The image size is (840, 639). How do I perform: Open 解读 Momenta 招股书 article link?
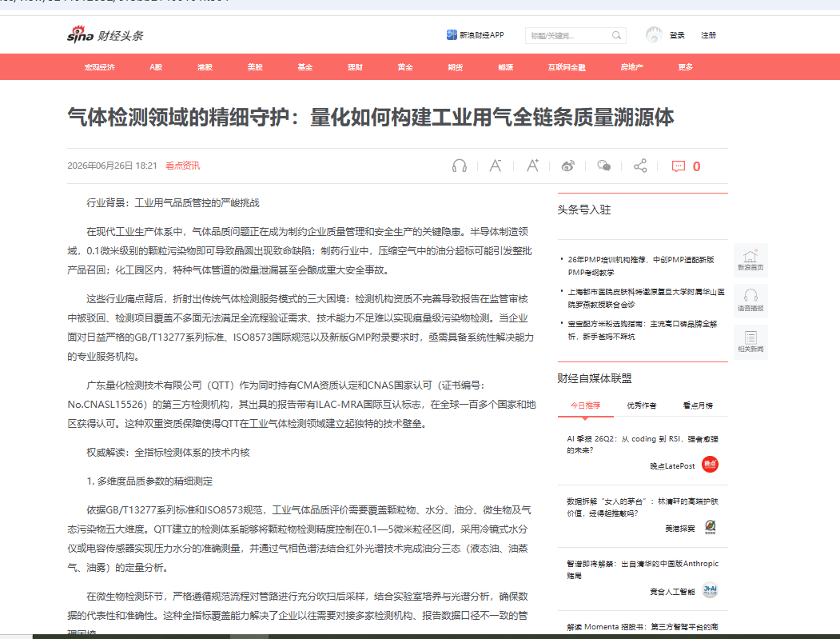click(x=643, y=627)
